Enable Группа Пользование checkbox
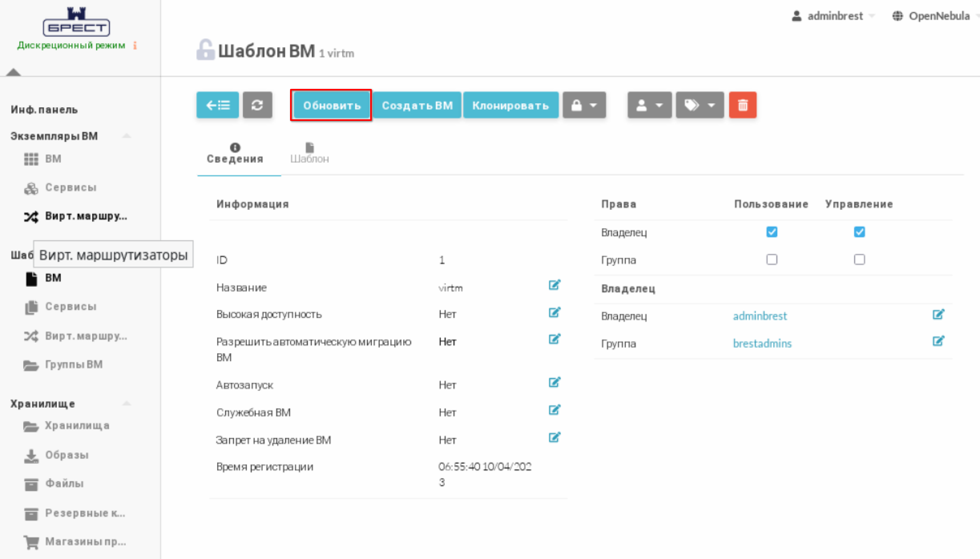Screen dimensions: 980x559 [772, 259]
